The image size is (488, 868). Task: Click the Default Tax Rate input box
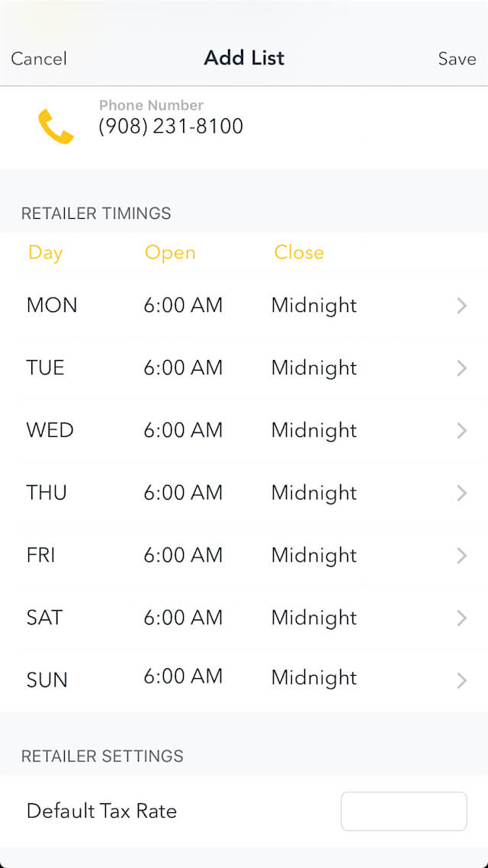point(403,811)
